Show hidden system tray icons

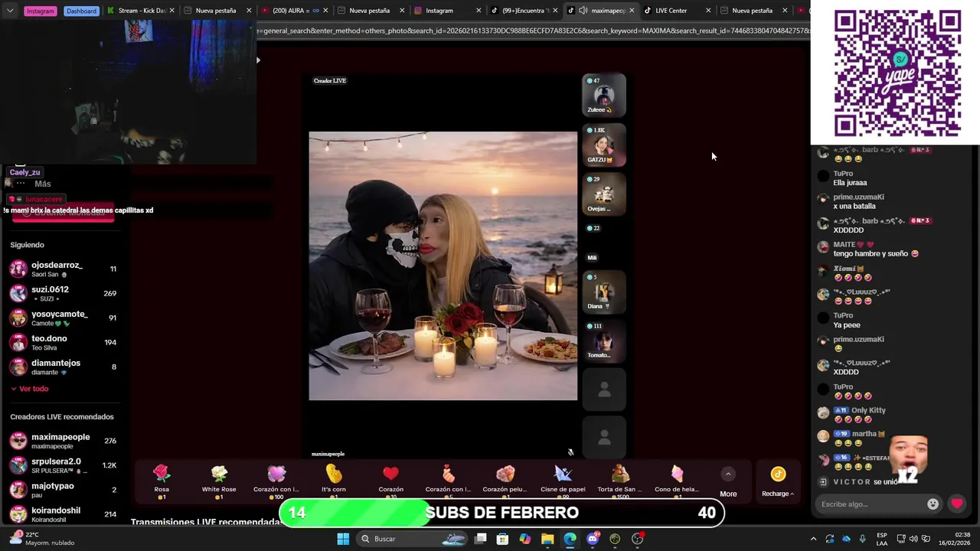pos(813,539)
